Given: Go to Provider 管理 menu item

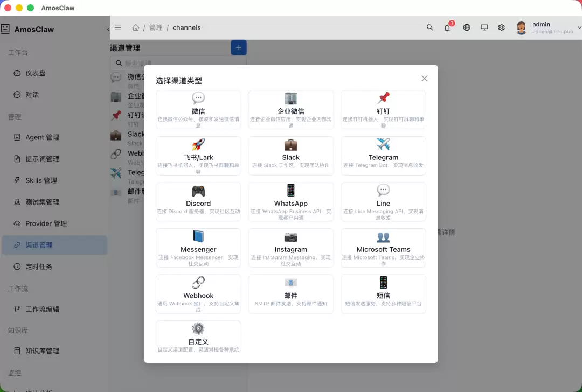Looking at the screenshot, I should (54, 223).
